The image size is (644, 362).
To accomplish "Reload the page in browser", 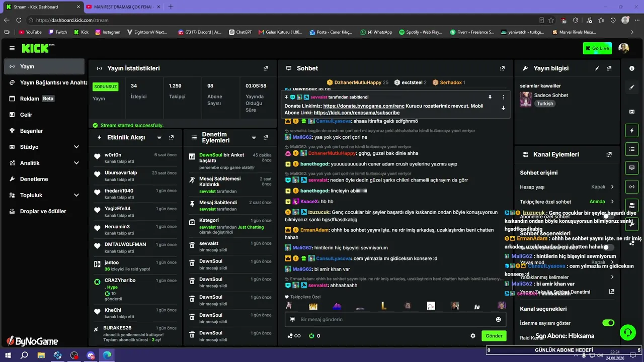I will (19, 20).
